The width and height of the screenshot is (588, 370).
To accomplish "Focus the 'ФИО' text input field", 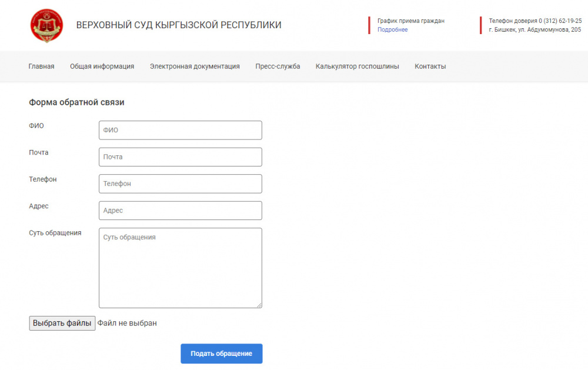I will point(180,130).
